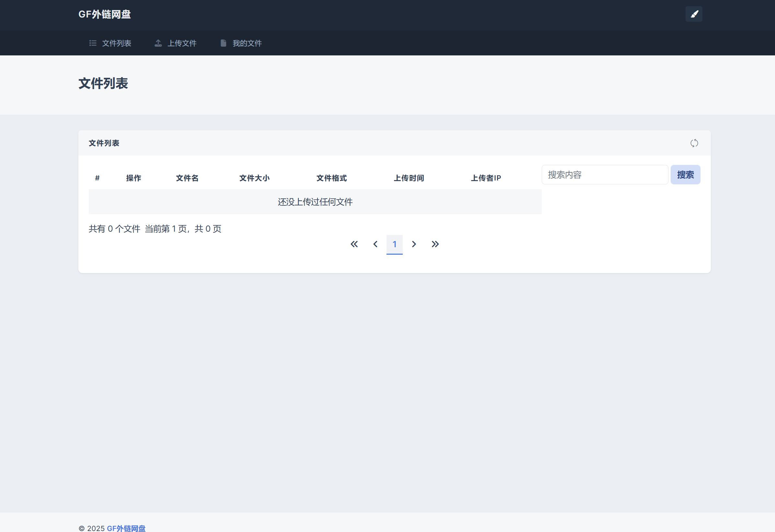Click the list icon beside 文件列表 nav item
Viewport: 775px width, 532px height.
pos(93,43)
